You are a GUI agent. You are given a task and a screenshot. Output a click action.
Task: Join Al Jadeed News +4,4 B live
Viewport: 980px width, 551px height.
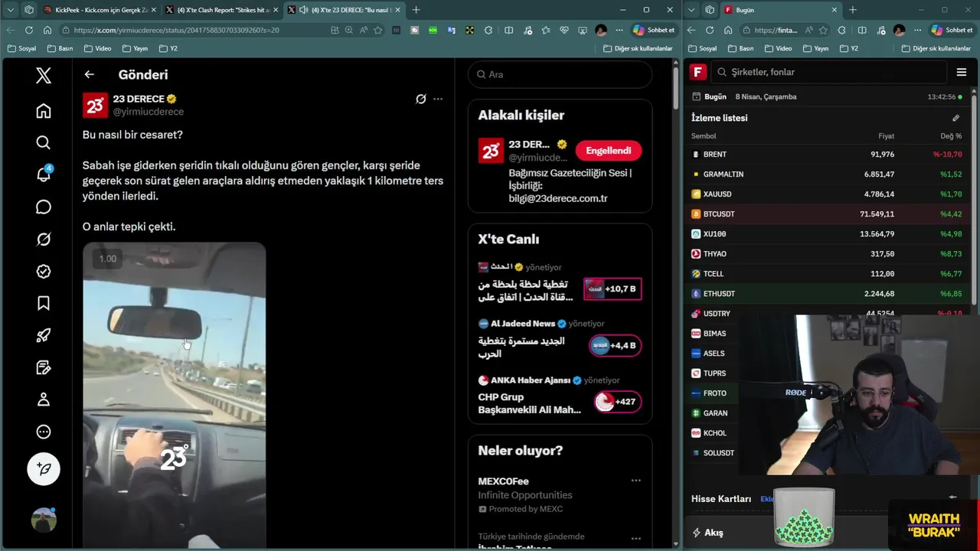coord(616,345)
